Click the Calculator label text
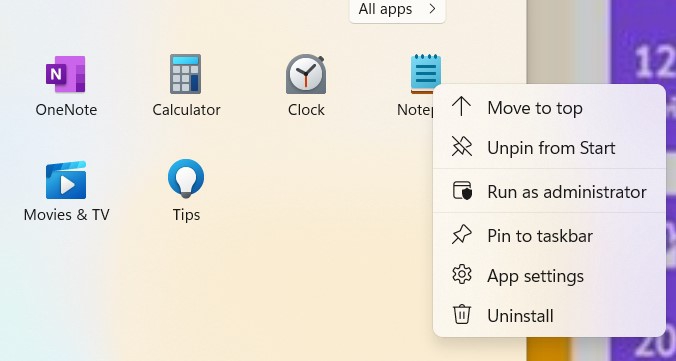The height and width of the screenshot is (361, 676). (186, 110)
